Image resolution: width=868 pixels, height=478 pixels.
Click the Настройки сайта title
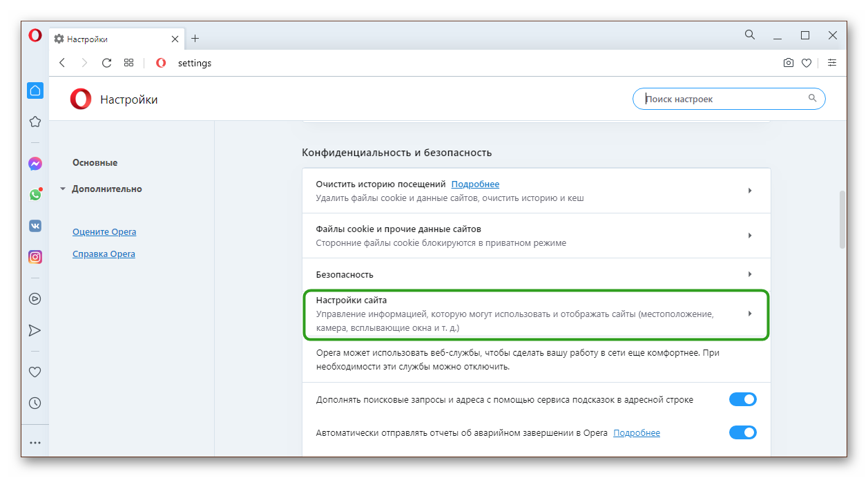351,300
